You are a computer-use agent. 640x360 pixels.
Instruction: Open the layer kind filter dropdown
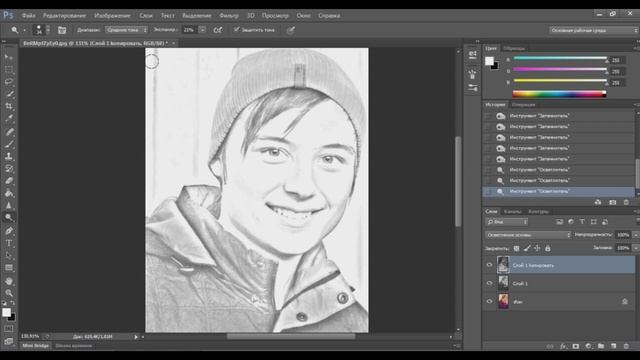point(507,222)
